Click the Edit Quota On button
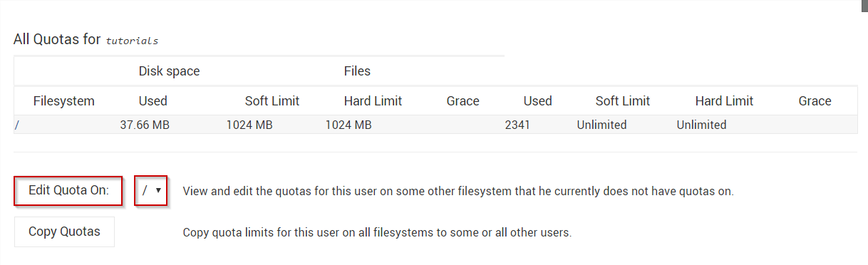 point(68,190)
